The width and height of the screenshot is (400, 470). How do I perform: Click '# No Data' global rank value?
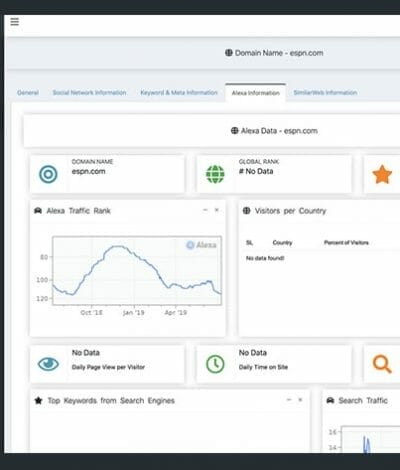point(256,171)
